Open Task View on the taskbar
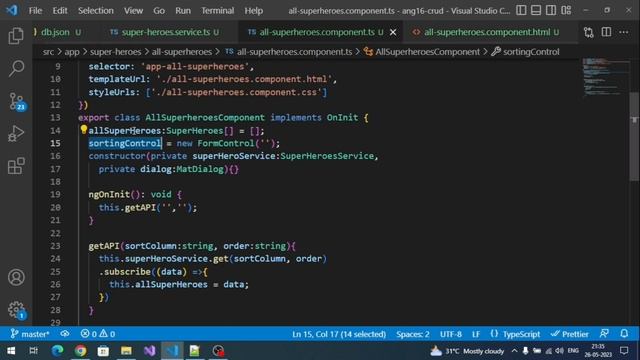 pos(33,351)
